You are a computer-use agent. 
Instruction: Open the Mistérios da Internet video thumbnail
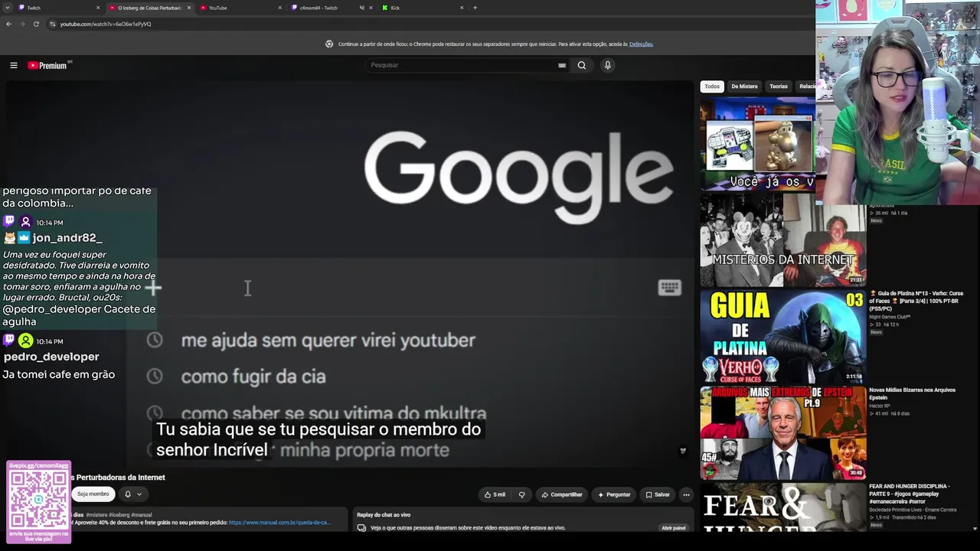(x=782, y=240)
